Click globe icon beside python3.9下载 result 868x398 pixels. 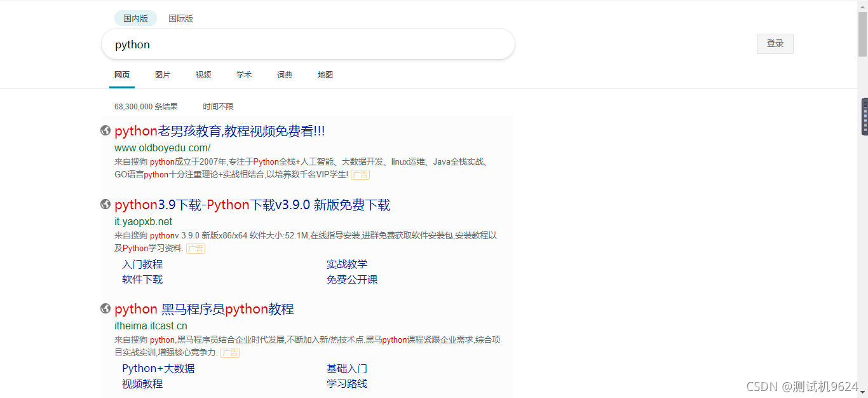[x=105, y=204]
